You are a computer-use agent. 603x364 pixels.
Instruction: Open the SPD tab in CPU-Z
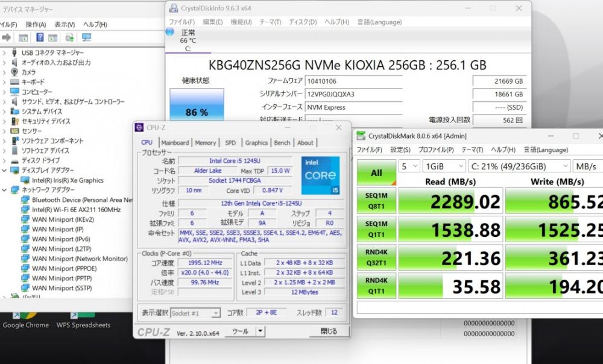(230, 143)
